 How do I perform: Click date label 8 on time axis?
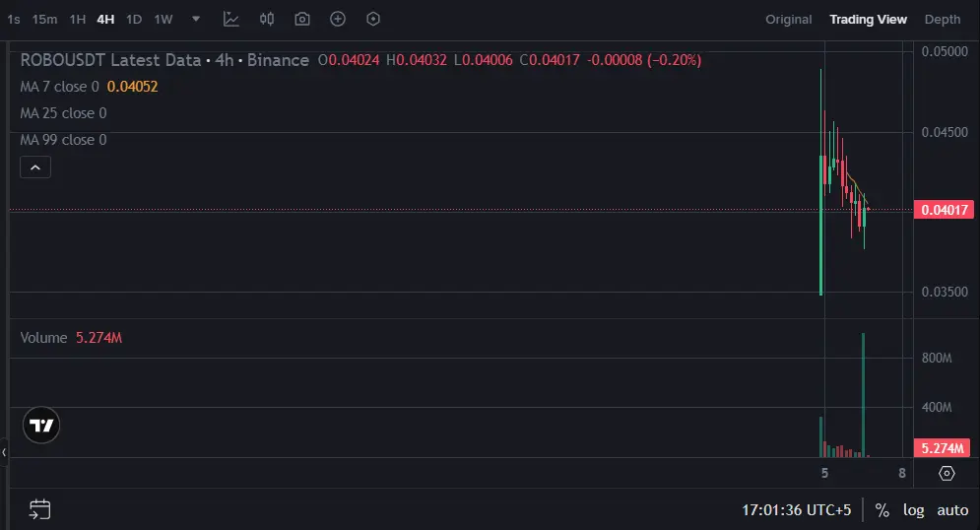pyautogui.click(x=902, y=473)
